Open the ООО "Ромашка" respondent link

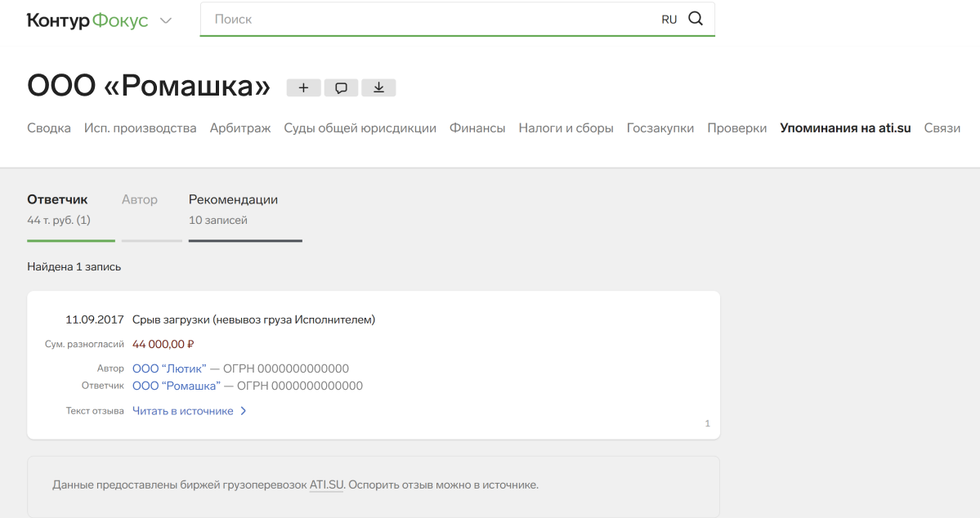pyautogui.click(x=177, y=386)
